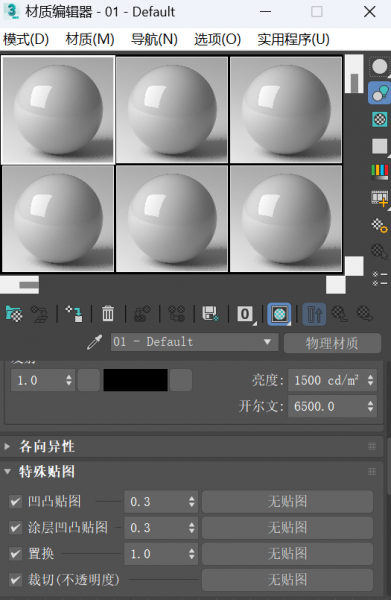The image size is (391, 600).
Task: Pick material from object eyedropper
Action: pos(94,342)
